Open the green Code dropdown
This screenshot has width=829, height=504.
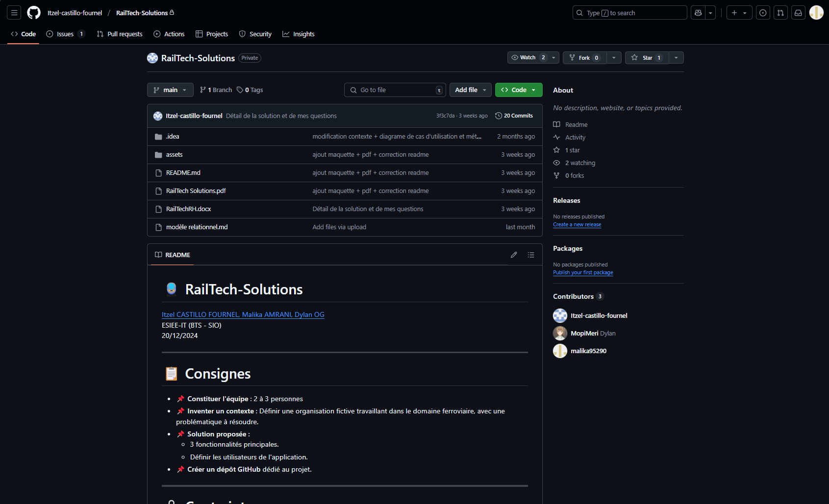coord(519,90)
